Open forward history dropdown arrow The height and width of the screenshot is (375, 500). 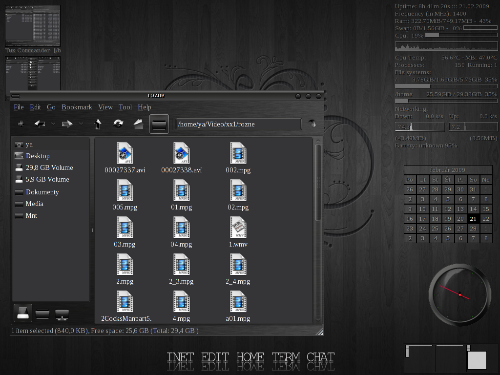coord(81,124)
